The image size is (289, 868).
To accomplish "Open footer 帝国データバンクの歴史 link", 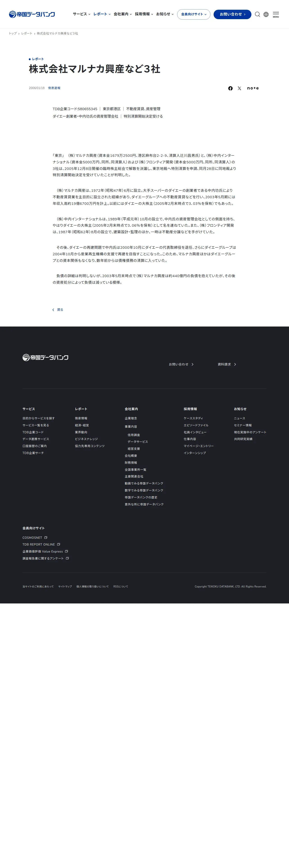I will [x=141, y=497].
